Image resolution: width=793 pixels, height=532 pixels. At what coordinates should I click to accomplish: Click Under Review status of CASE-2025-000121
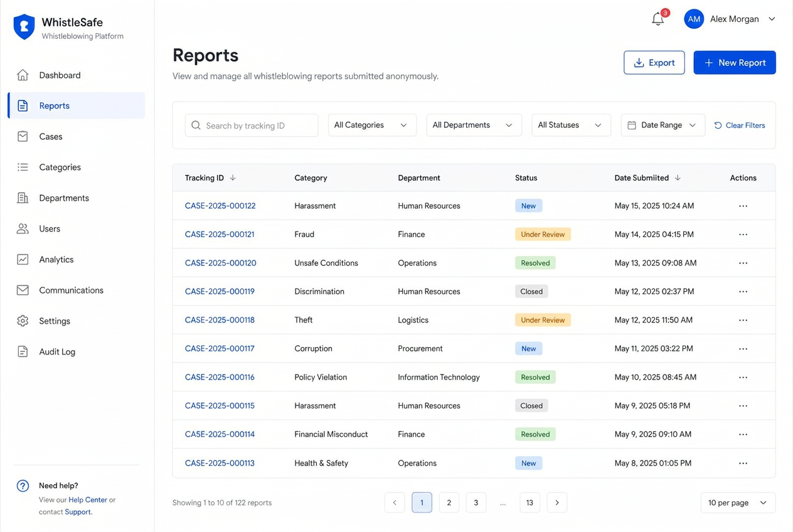(543, 235)
